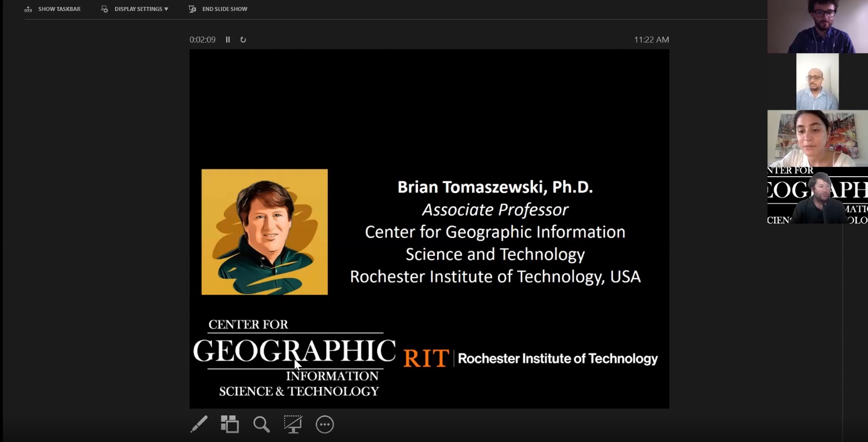Select video of man with glasses

click(x=818, y=27)
